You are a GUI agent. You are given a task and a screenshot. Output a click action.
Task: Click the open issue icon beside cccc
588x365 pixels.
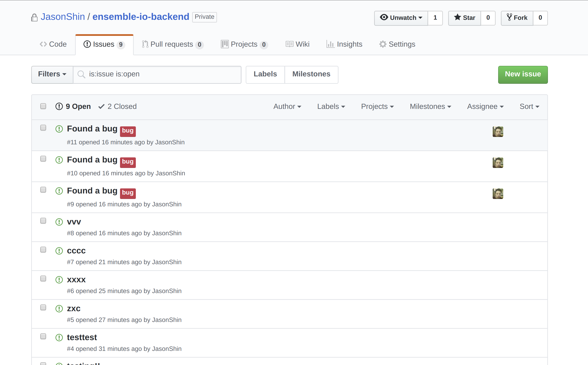coord(59,251)
